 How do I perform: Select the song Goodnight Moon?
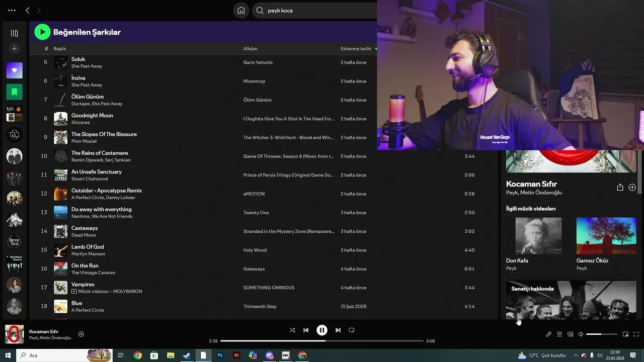92,115
